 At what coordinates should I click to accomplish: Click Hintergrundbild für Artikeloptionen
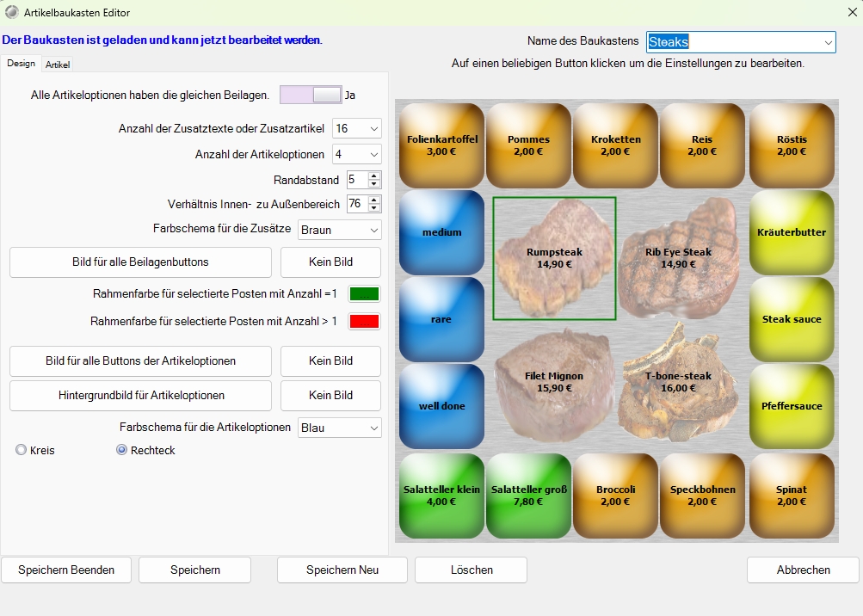(x=140, y=395)
